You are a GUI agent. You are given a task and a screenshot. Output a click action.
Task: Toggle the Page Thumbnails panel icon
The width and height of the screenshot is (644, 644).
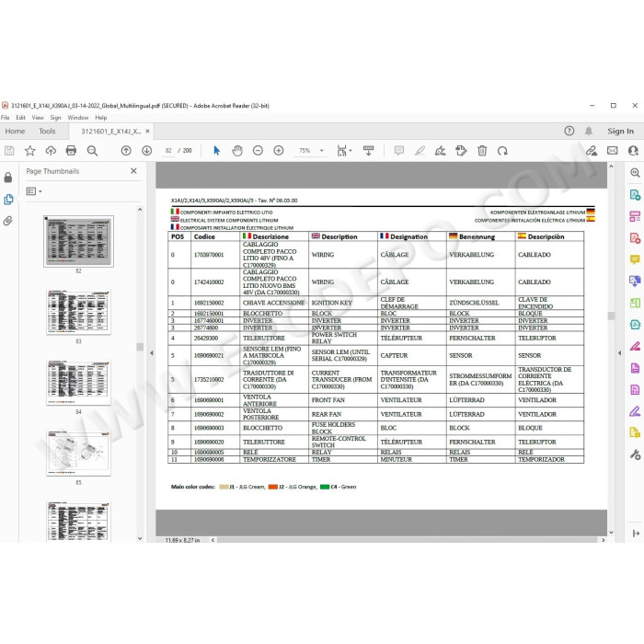point(8,200)
